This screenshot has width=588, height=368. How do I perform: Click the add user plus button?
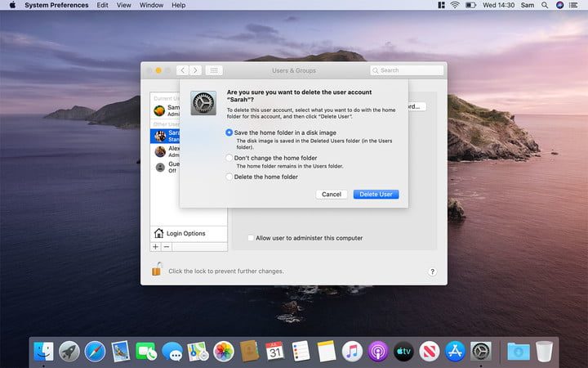click(155, 246)
